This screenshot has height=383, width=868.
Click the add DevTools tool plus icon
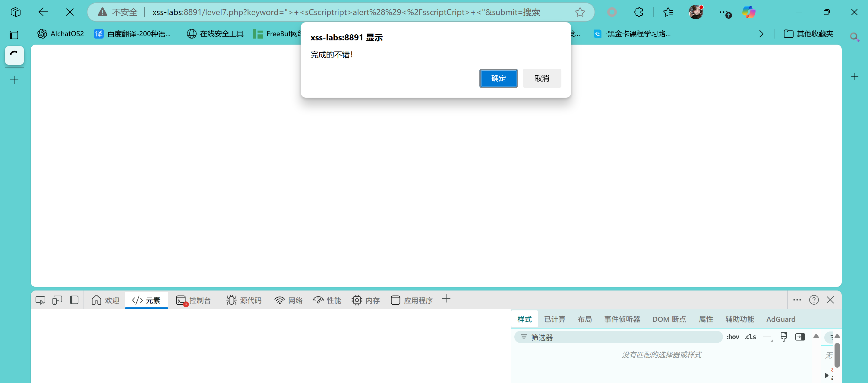point(446,299)
